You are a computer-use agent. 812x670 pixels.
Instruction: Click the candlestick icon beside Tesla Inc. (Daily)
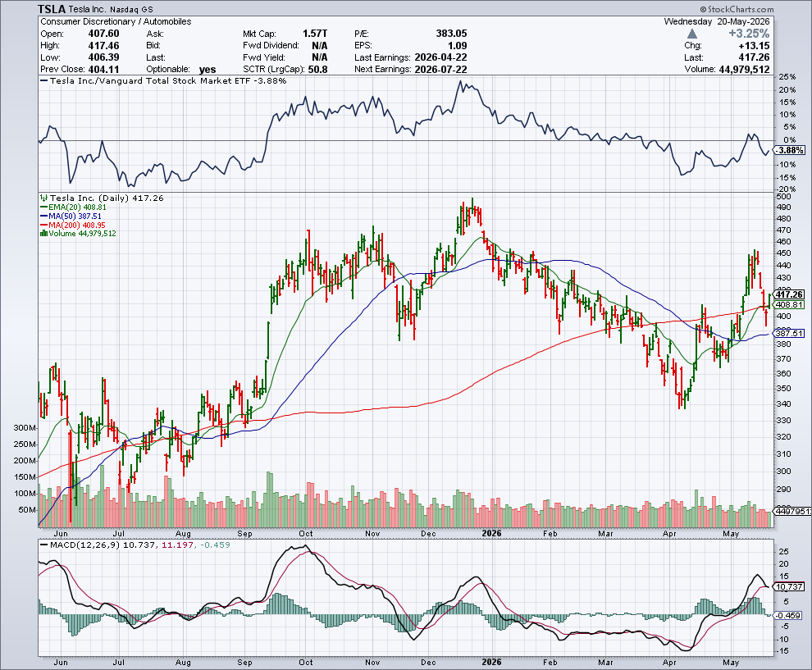pyautogui.click(x=44, y=198)
